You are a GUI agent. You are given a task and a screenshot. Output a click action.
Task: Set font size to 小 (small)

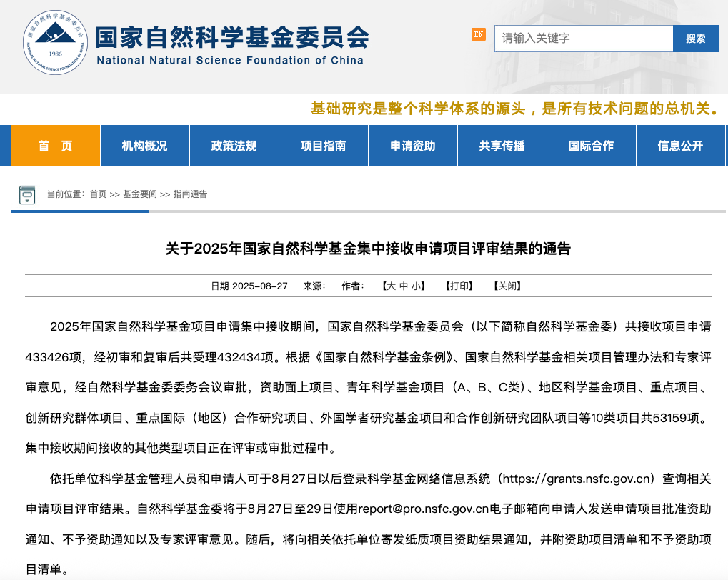pyautogui.click(x=416, y=286)
